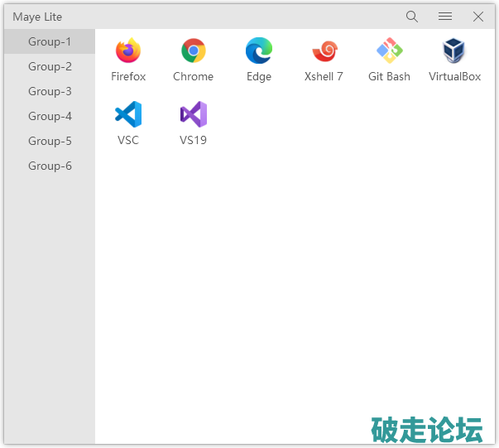Launch Git Bash icon
The height and width of the screenshot is (448, 499).
(389, 51)
